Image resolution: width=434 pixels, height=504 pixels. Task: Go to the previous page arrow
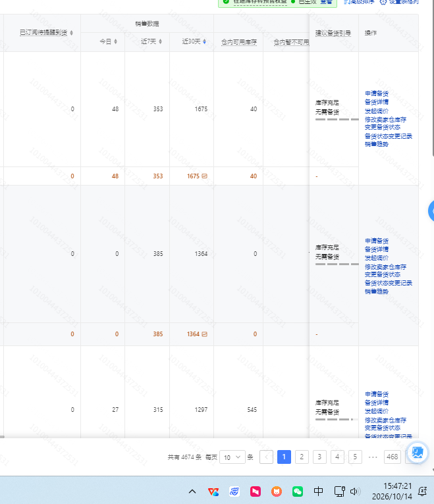[x=266, y=457]
